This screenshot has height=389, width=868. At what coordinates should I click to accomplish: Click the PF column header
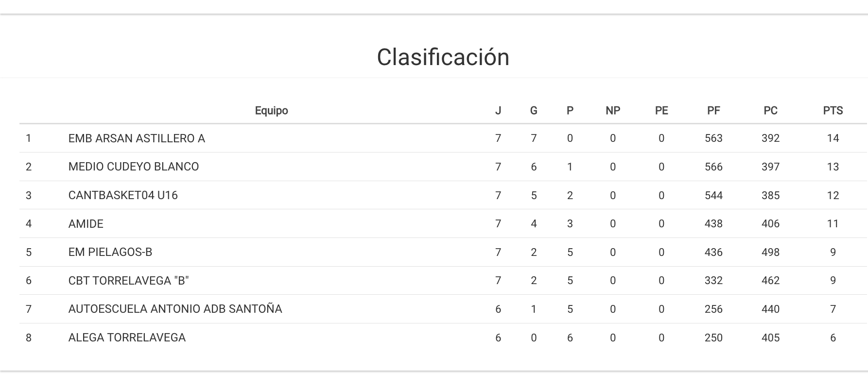coord(713,111)
